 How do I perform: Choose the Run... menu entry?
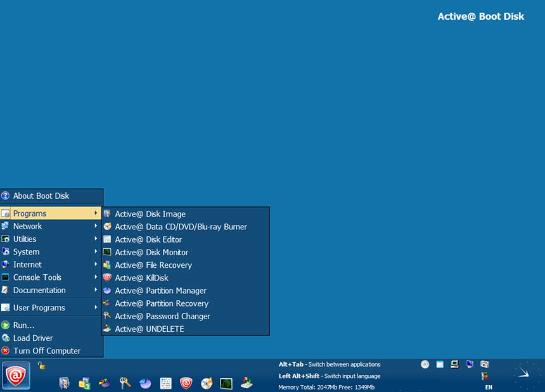(51, 326)
